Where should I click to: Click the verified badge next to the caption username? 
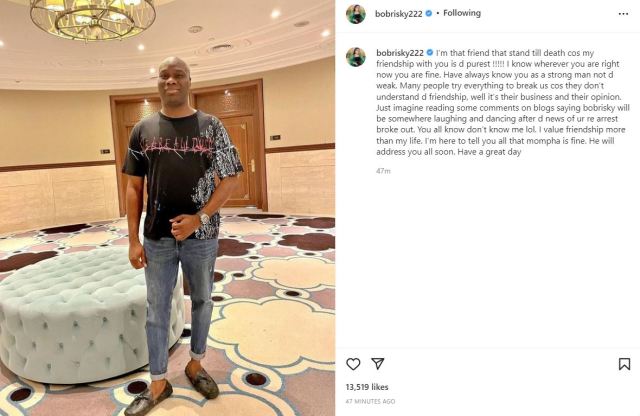point(429,53)
